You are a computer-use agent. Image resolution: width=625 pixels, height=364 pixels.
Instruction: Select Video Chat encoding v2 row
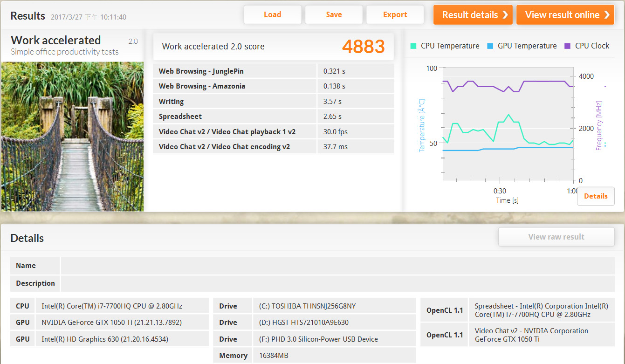273,147
